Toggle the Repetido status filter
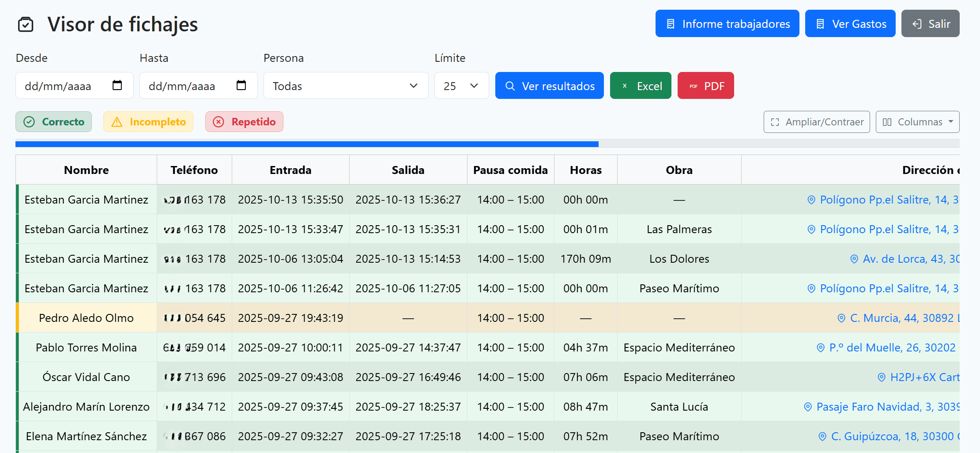The height and width of the screenshot is (453, 980). [x=244, y=122]
